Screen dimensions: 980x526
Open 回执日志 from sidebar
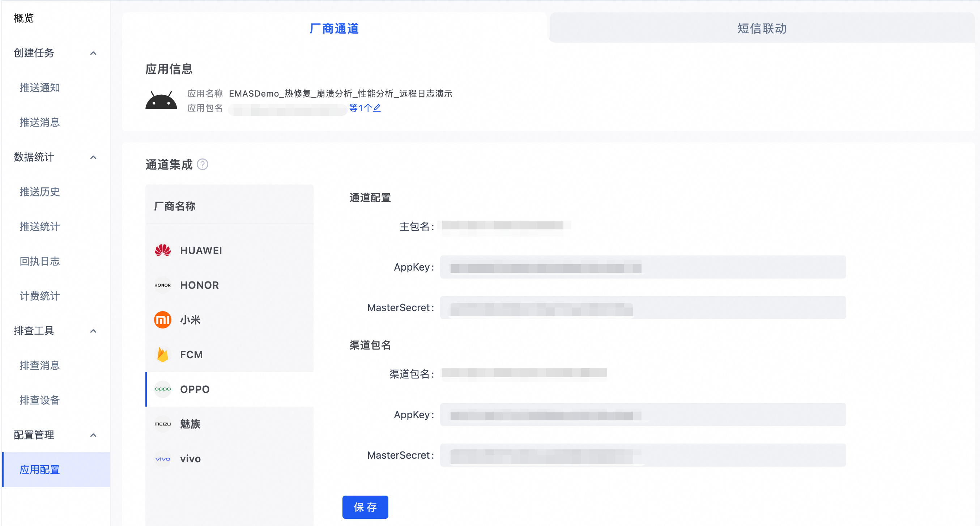click(39, 261)
